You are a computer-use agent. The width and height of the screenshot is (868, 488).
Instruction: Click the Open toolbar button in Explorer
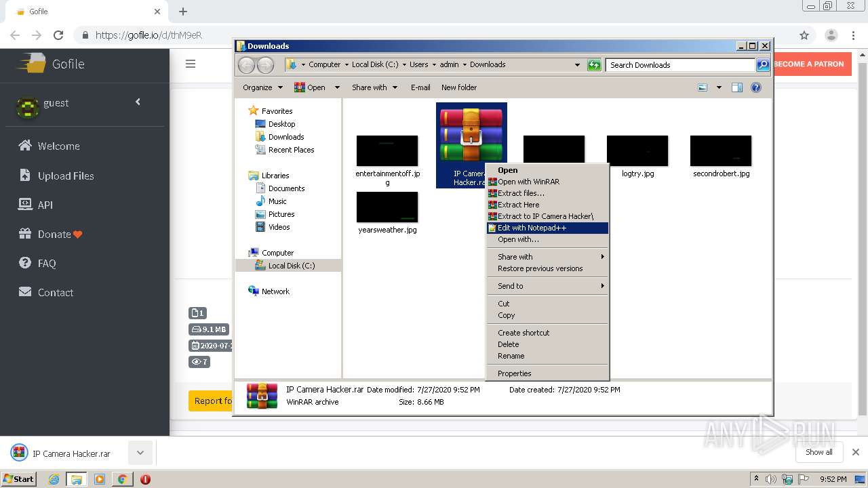pos(310,87)
